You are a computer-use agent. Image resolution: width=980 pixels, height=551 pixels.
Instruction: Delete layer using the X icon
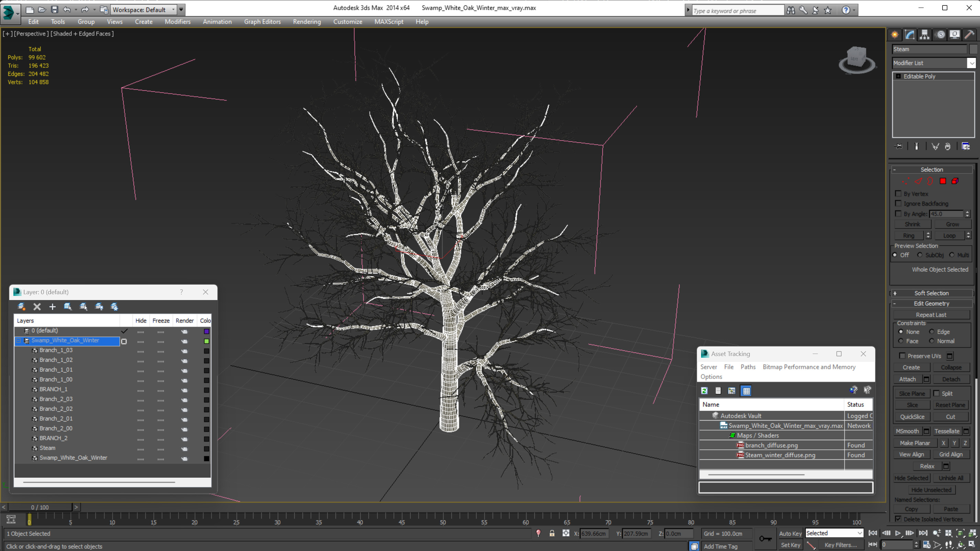tap(37, 307)
